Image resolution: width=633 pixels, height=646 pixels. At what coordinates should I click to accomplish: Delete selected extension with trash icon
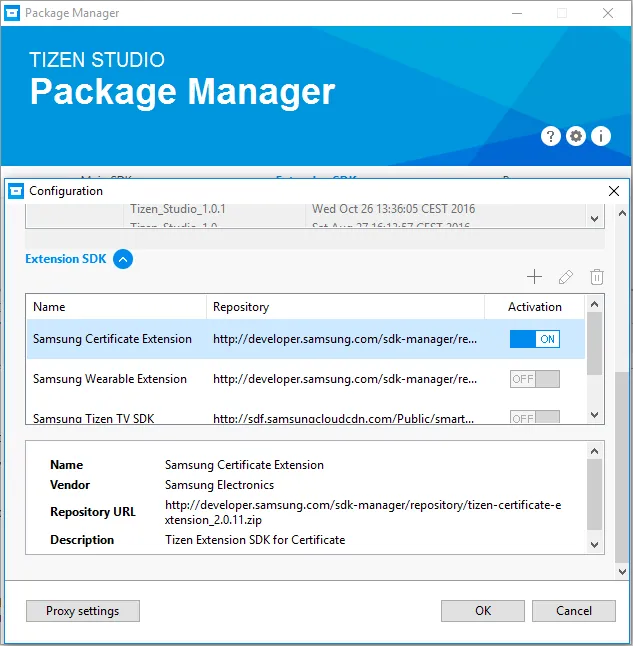(x=597, y=277)
